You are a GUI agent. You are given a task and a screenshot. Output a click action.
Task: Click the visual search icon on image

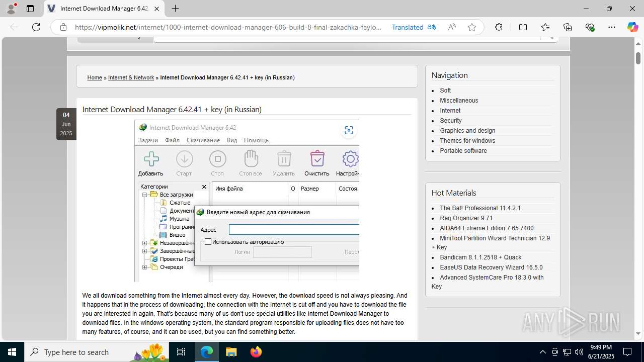click(x=349, y=130)
